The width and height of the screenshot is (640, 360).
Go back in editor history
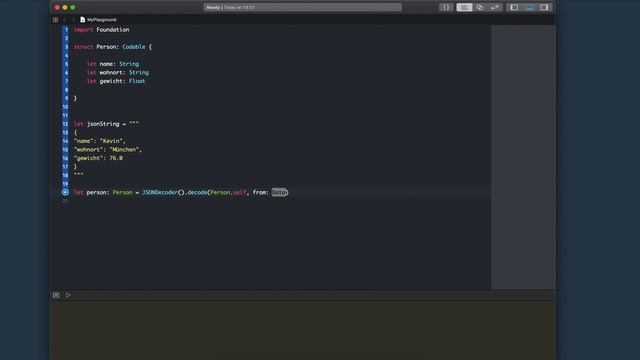point(65,20)
